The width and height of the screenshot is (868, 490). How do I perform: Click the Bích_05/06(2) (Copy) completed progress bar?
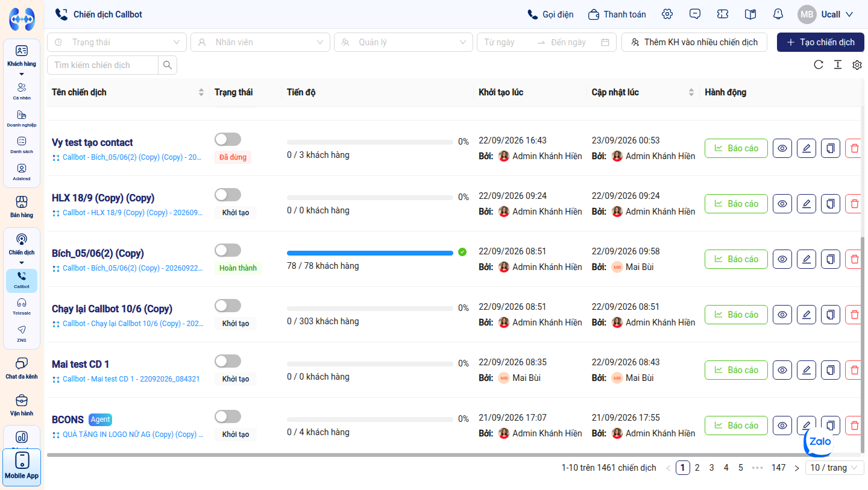point(370,253)
